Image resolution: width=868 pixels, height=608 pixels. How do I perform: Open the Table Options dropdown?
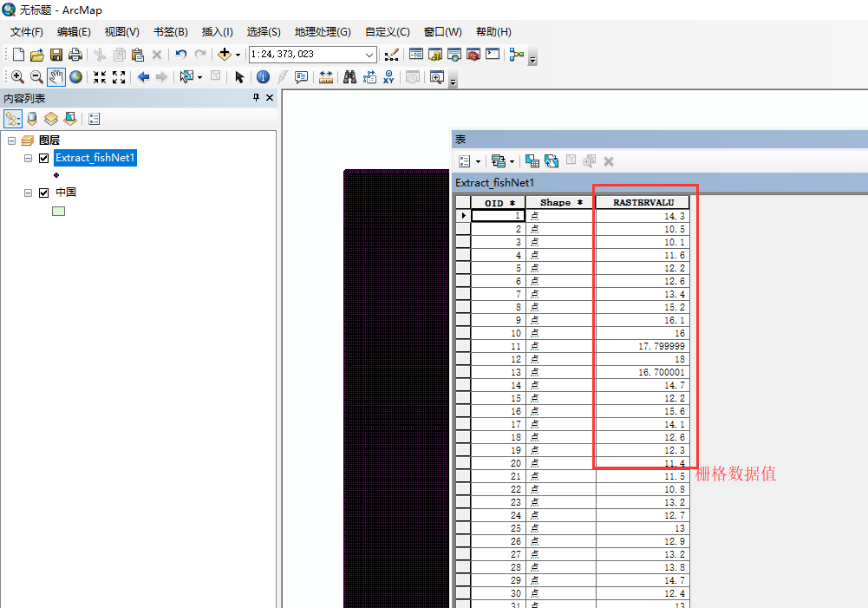[x=469, y=161]
